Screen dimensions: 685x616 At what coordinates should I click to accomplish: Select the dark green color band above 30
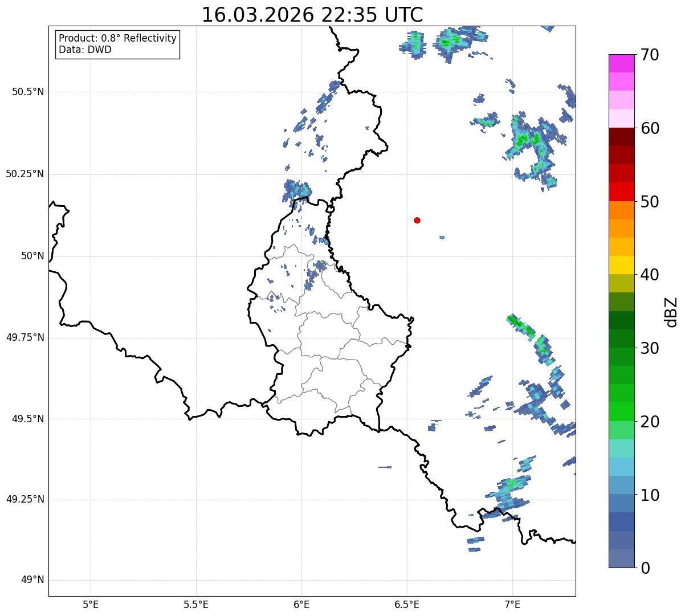point(622,338)
